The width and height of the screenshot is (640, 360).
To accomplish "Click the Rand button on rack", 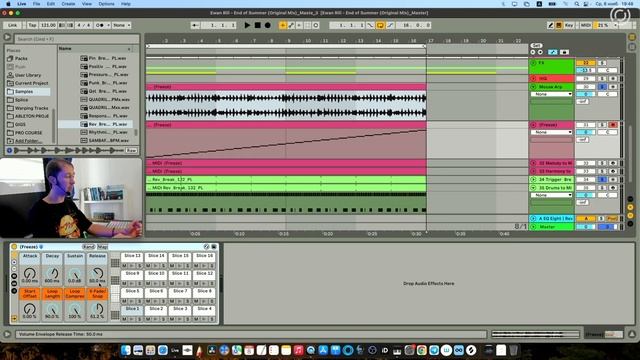I will click(89, 247).
